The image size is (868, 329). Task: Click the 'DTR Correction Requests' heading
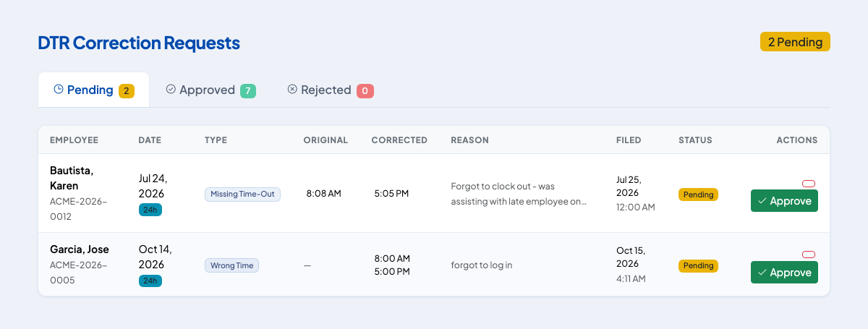pos(139,43)
